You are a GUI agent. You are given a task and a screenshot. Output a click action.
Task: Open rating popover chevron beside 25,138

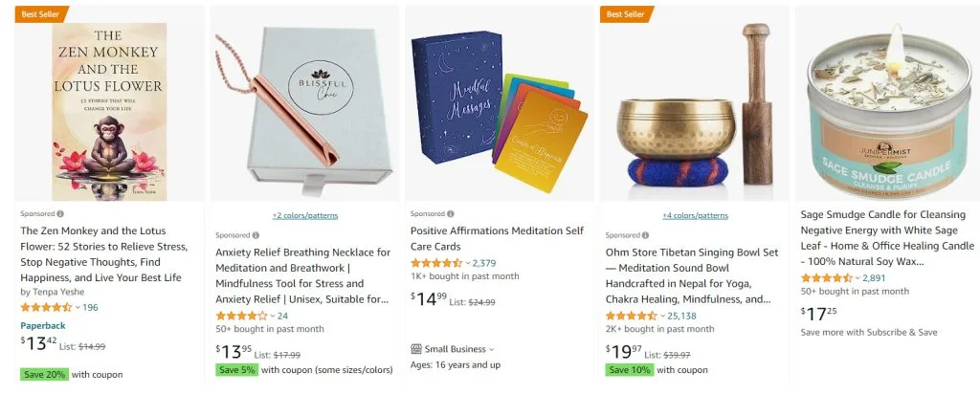(x=662, y=317)
